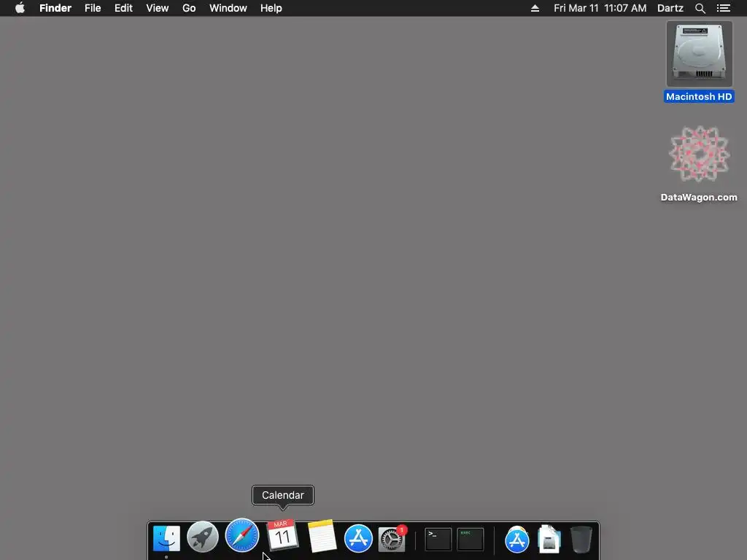Open the Trash in the Dock
The width and height of the screenshot is (747, 560).
pyautogui.click(x=581, y=539)
